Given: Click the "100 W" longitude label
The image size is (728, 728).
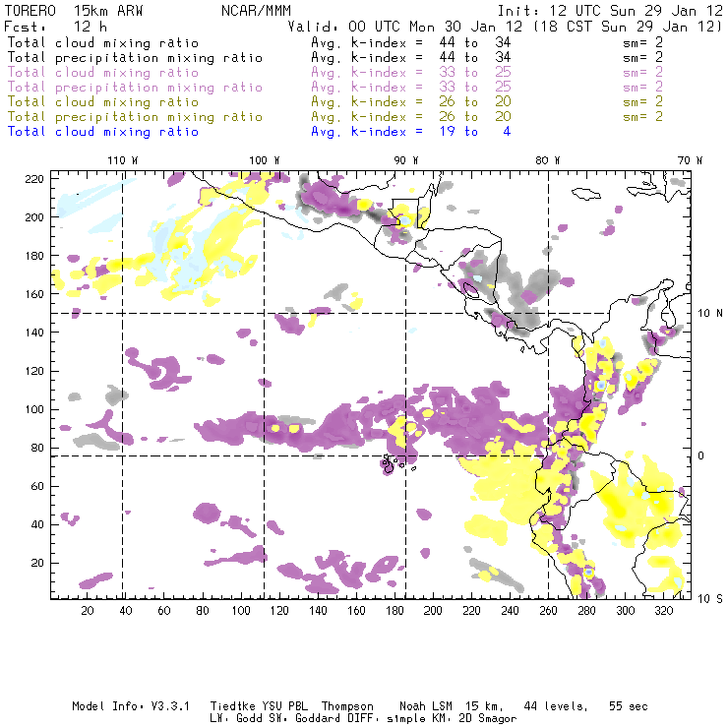Looking at the screenshot, I should coord(265,160).
